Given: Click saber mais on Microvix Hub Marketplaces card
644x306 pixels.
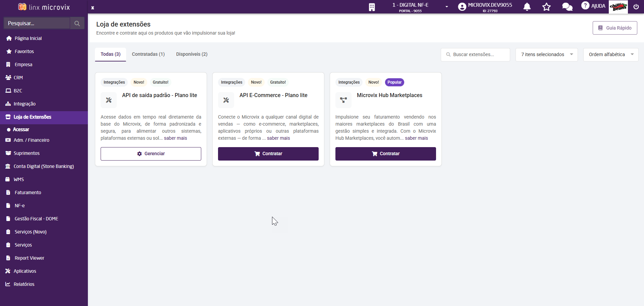Looking at the screenshot, I should pyautogui.click(x=416, y=138).
